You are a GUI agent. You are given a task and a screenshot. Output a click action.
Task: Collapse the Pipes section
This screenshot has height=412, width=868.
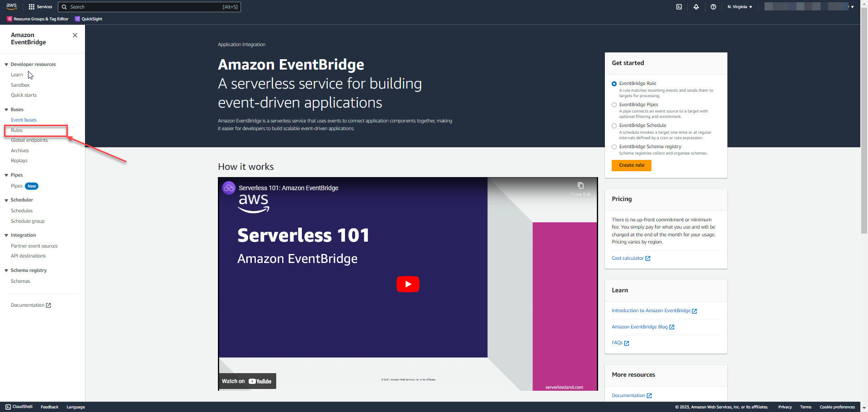pos(6,175)
